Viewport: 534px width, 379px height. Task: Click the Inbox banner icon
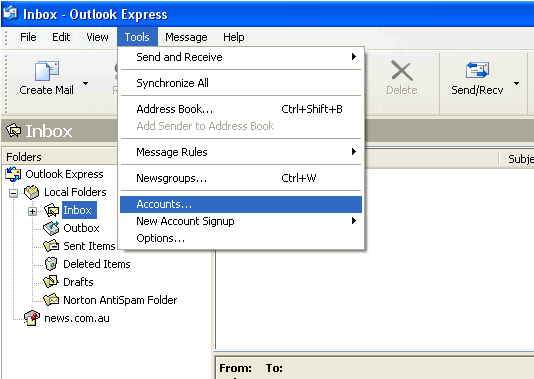point(14,130)
